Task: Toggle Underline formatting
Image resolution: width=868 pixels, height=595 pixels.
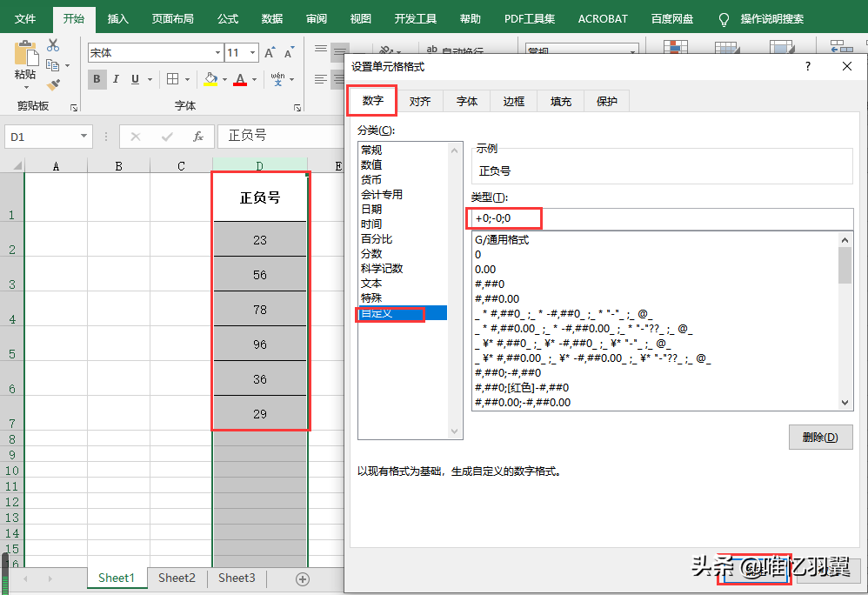Action: (135, 79)
